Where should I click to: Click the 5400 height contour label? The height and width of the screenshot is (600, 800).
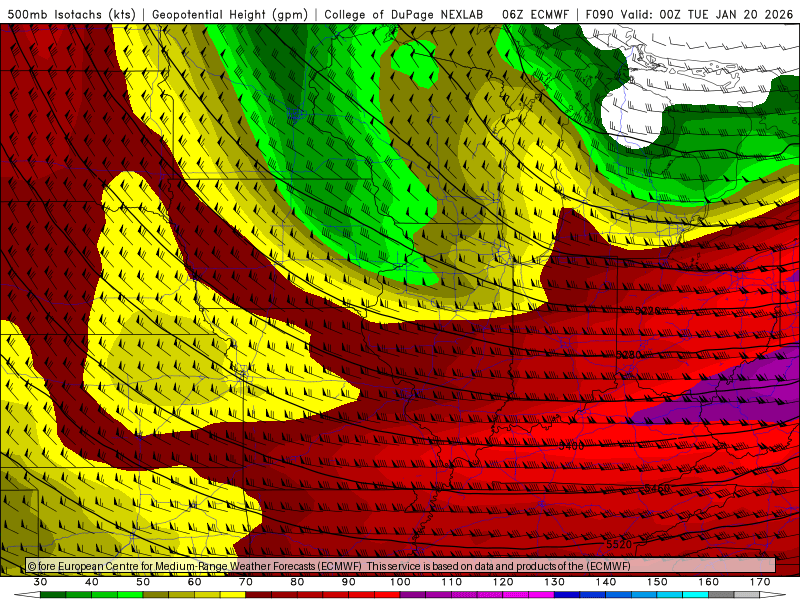coord(571,446)
